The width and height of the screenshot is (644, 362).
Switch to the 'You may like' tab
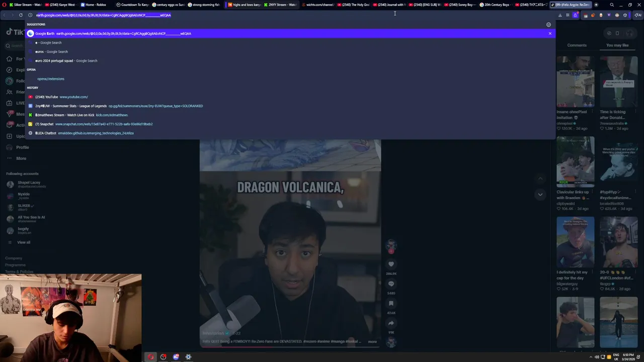617,45
